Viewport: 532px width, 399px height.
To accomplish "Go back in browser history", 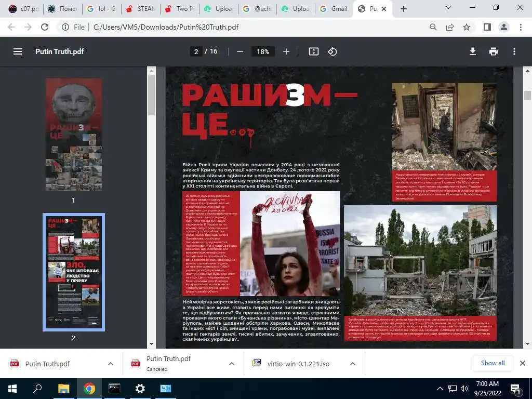I will coord(11,27).
